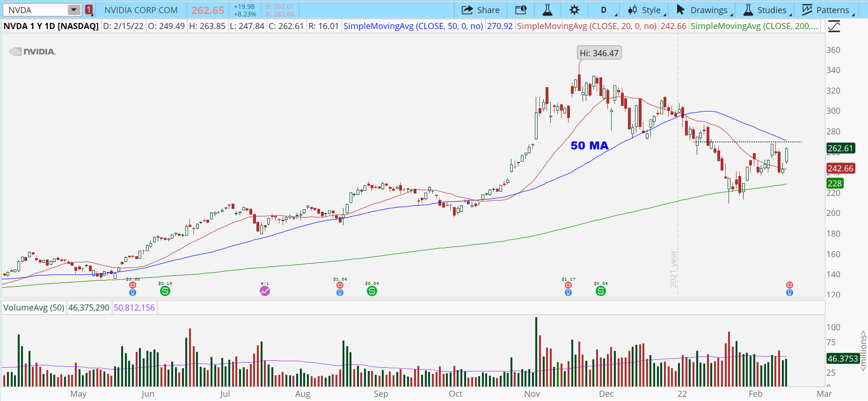Click the $3.66 earnings estimate label

[x=132, y=279]
